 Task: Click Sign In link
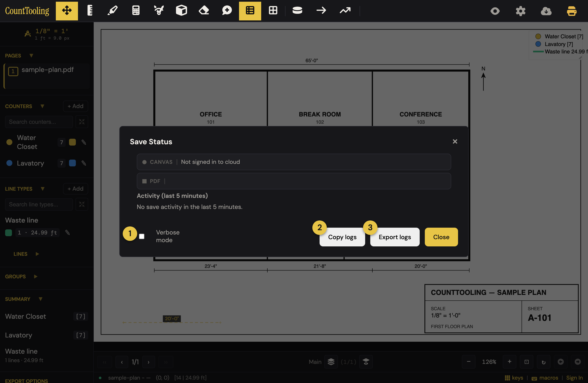click(x=574, y=378)
